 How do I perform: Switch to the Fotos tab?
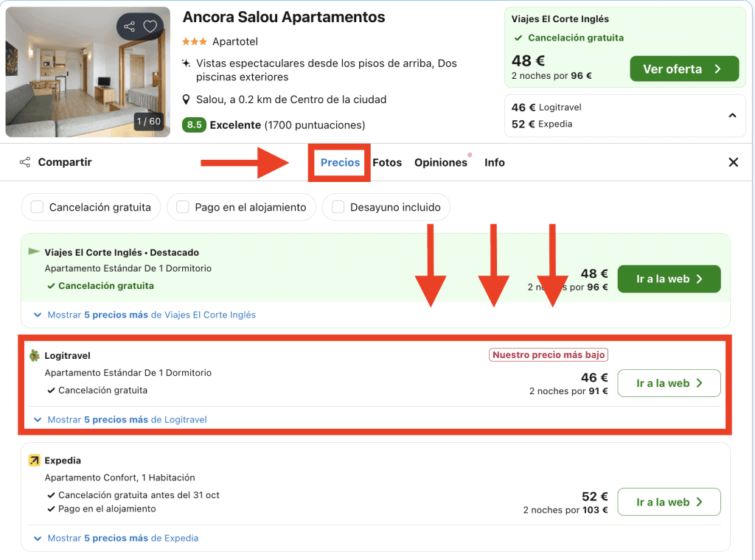point(387,162)
